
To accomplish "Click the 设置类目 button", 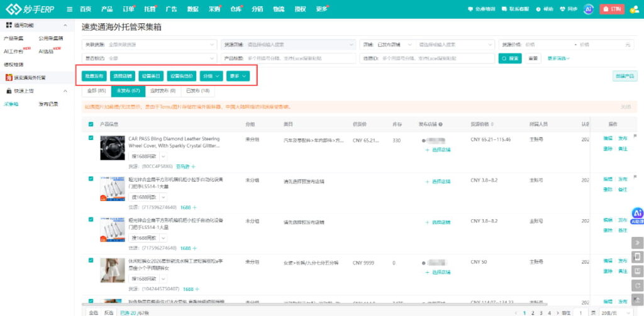I will coord(151,76).
